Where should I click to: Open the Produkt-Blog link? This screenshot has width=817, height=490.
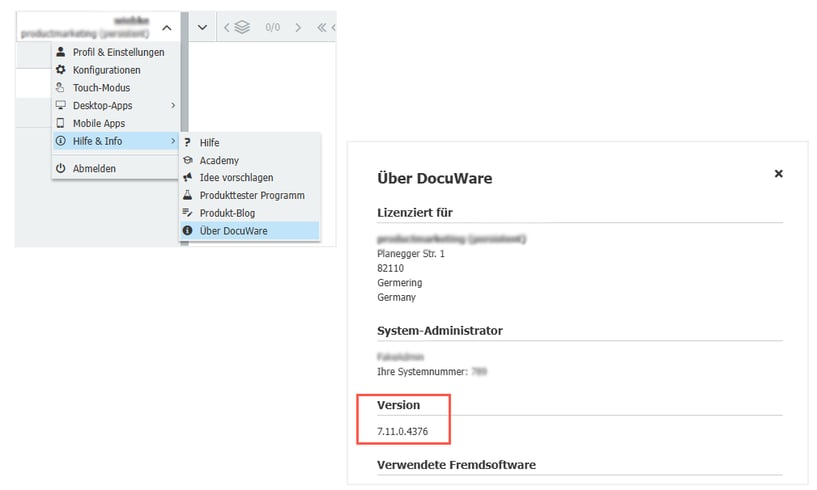tap(229, 213)
